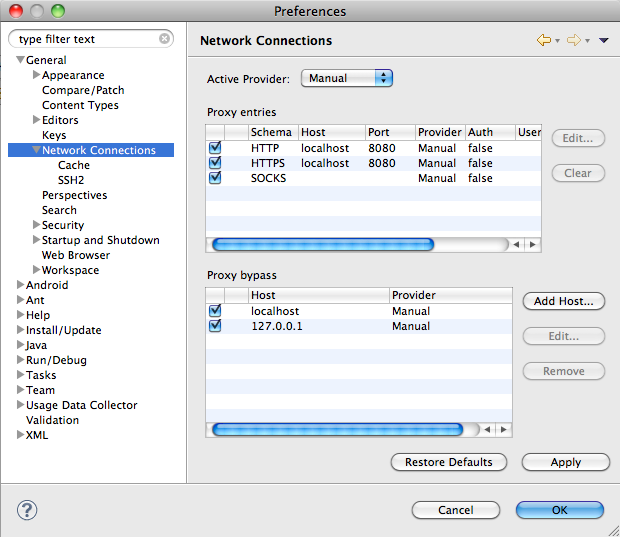This screenshot has height=537, width=620.
Task: Select Validation preference page
Action: point(53,420)
